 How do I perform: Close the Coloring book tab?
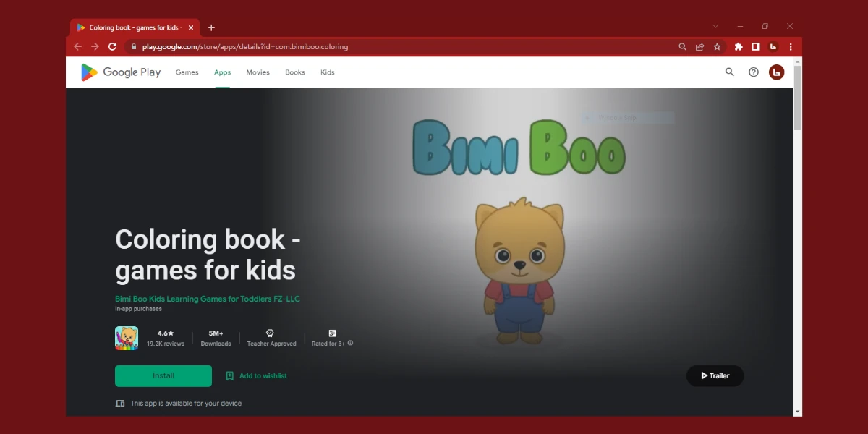click(191, 27)
